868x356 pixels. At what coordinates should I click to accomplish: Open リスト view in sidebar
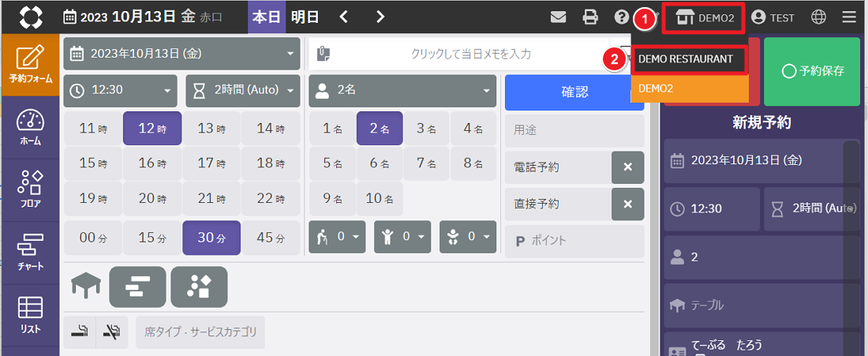tap(30, 315)
